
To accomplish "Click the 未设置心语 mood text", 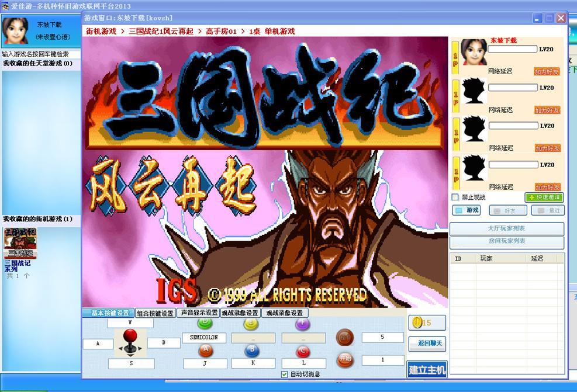I will 53,37.
